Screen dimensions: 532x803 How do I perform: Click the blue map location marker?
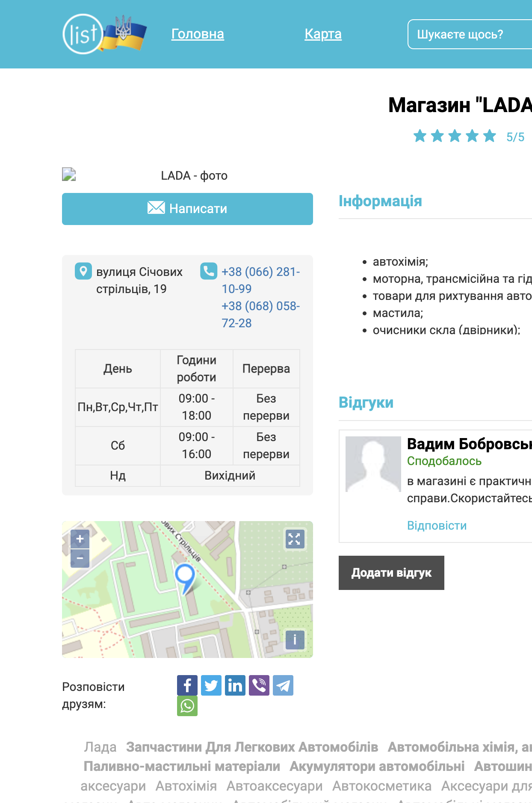(x=185, y=579)
